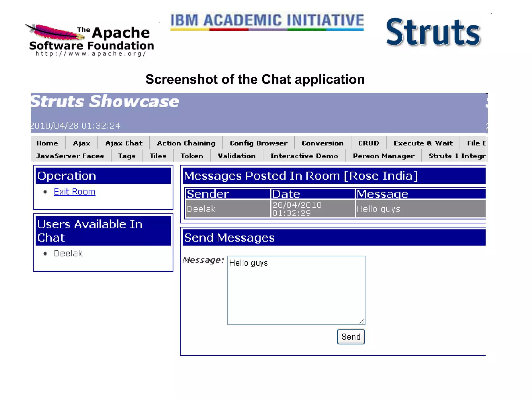The width and height of the screenshot is (532, 399).
Task: Click the Date column header
Action: tap(313, 194)
